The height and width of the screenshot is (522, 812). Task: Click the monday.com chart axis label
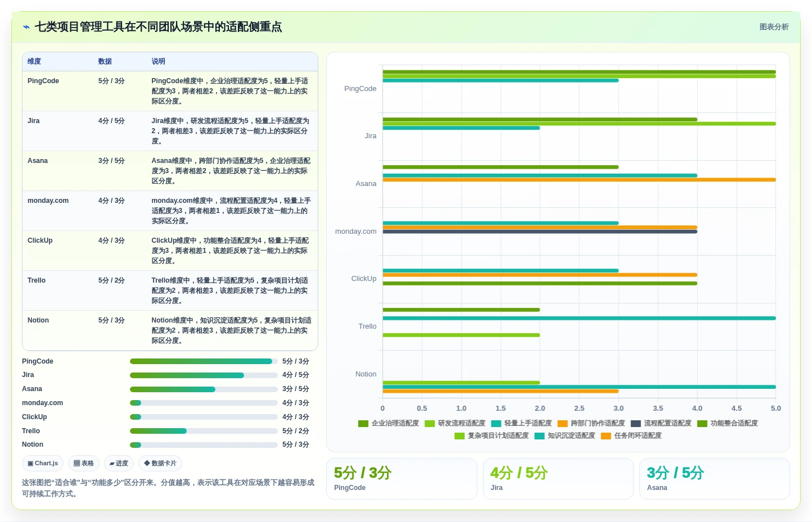click(x=356, y=232)
